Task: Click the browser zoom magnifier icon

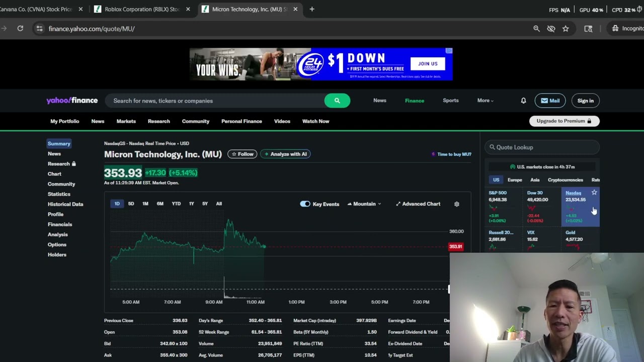Action: [x=536, y=29]
